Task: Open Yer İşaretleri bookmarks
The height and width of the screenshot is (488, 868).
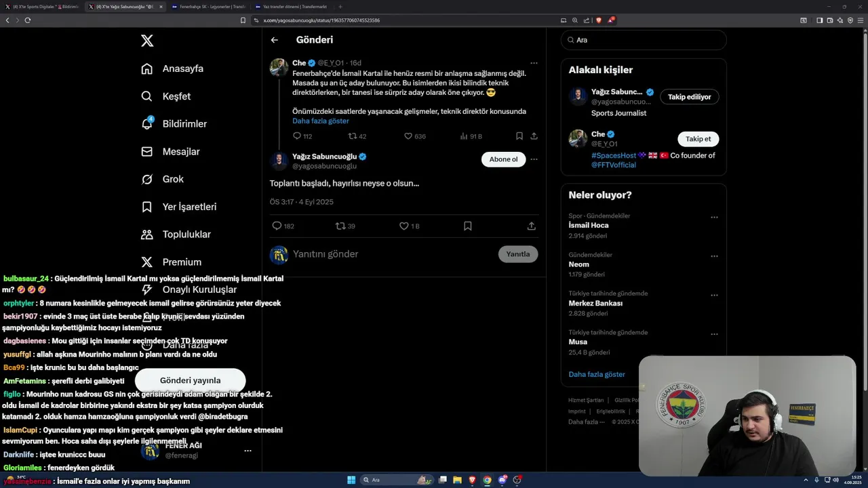Action: tap(179, 207)
